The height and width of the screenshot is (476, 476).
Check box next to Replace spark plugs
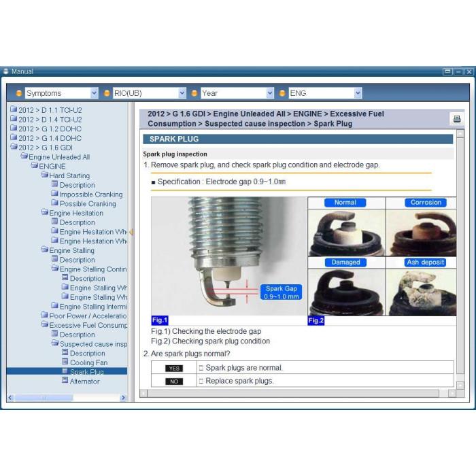[201, 381]
